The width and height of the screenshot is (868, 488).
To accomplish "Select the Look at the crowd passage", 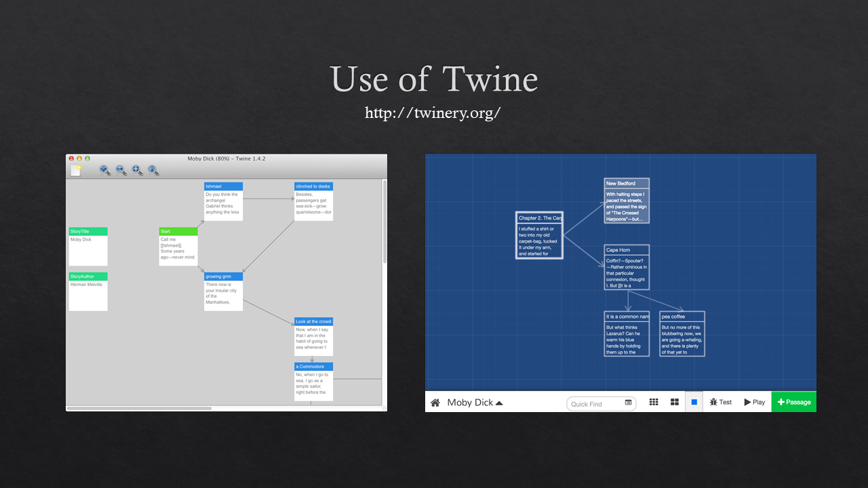I will 313,337.
